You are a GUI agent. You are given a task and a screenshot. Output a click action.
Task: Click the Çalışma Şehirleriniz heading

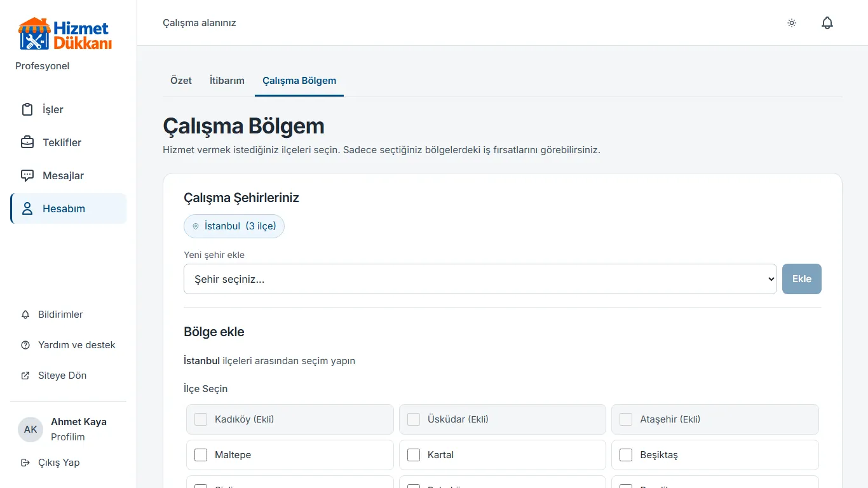pyautogui.click(x=241, y=198)
